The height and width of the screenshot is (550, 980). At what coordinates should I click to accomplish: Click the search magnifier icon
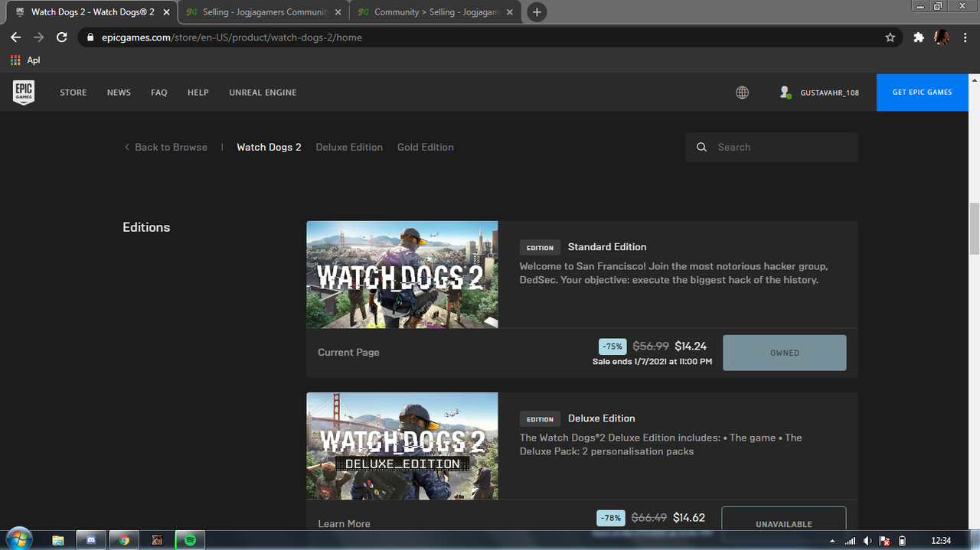[x=701, y=147]
